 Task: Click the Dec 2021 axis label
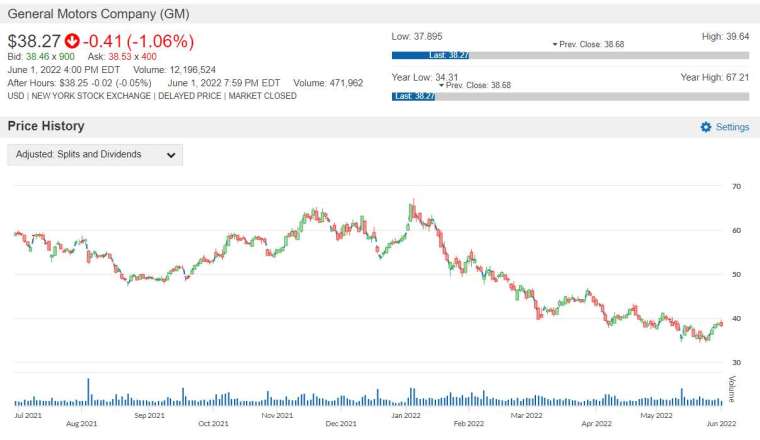341,424
